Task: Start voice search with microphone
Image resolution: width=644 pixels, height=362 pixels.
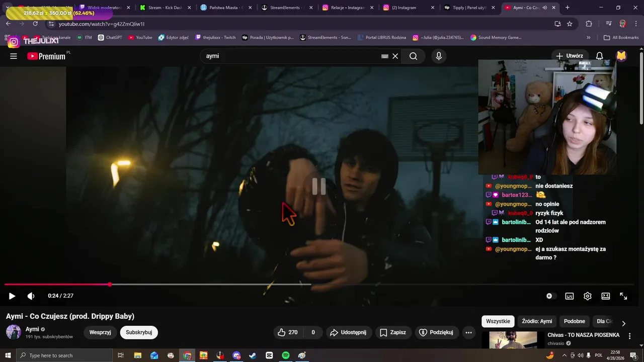Action: (x=439, y=56)
